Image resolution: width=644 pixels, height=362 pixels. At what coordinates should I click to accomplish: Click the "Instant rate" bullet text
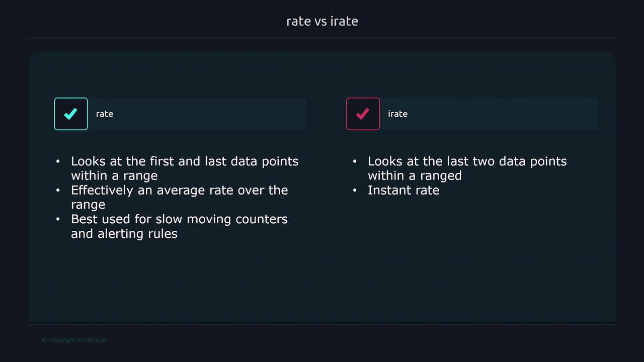(404, 190)
